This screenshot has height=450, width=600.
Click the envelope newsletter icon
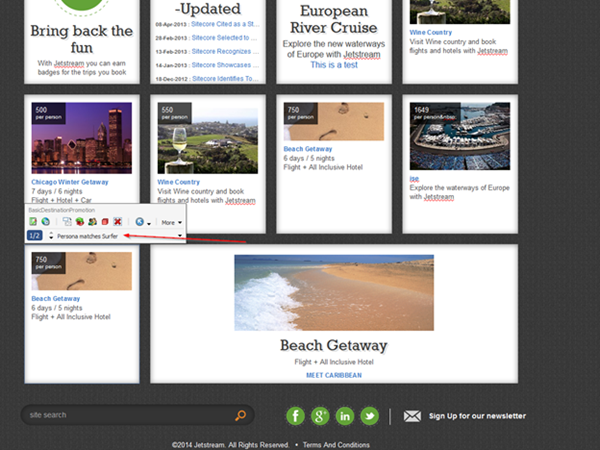point(412,416)
